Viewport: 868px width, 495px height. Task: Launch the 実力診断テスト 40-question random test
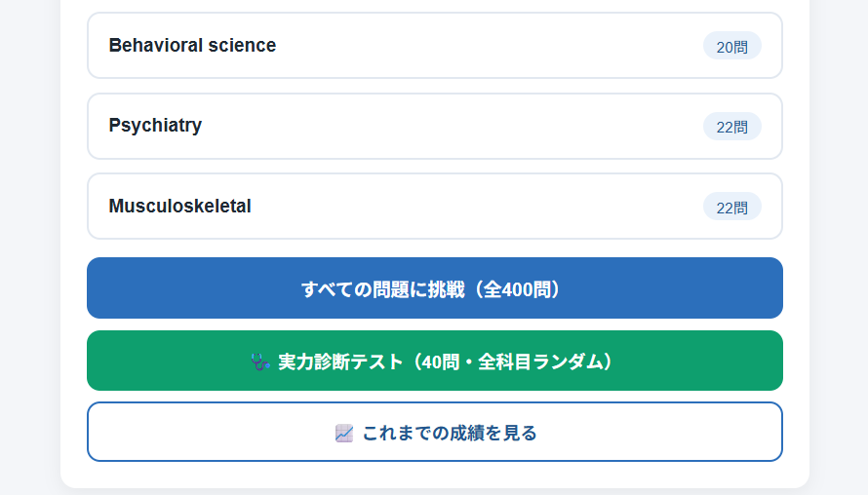[x=435, y=361]
